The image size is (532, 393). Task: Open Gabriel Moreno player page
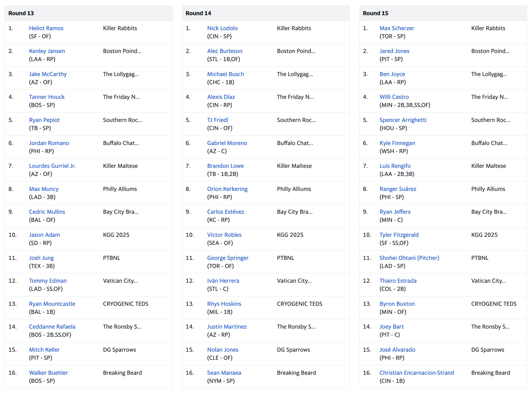[x=227, y=143]
